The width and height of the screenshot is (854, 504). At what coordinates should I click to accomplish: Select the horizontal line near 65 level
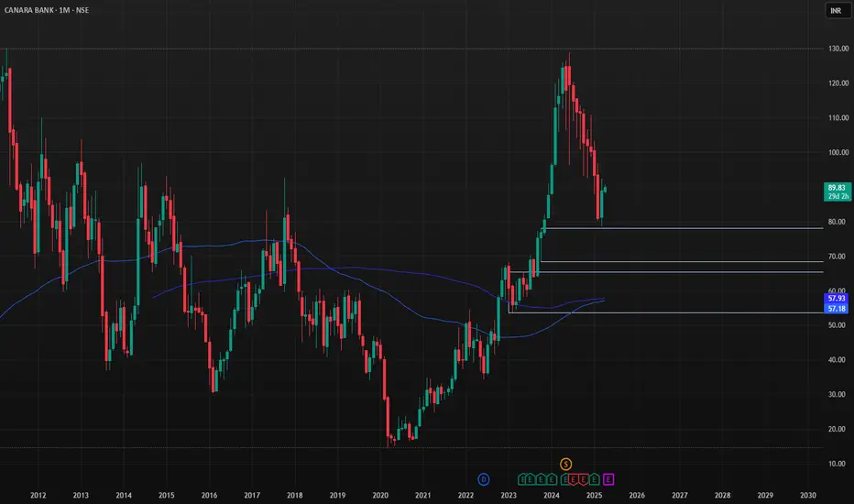pos(666,272)
